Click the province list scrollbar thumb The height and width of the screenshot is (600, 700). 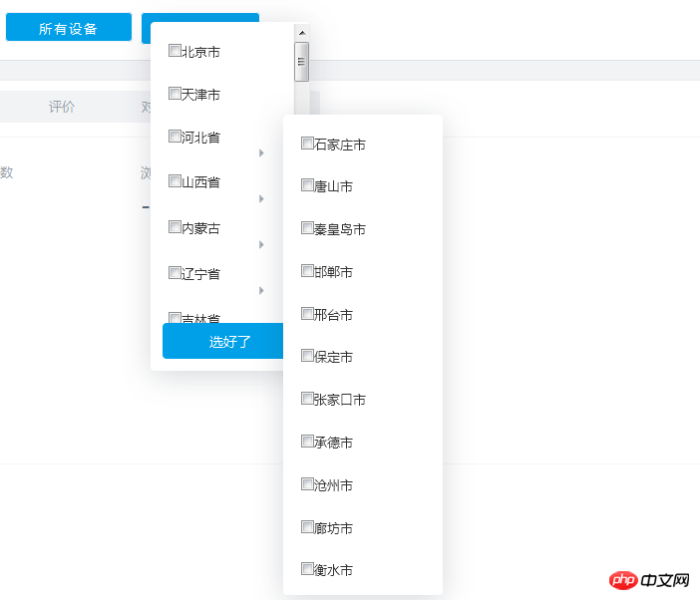302,62
